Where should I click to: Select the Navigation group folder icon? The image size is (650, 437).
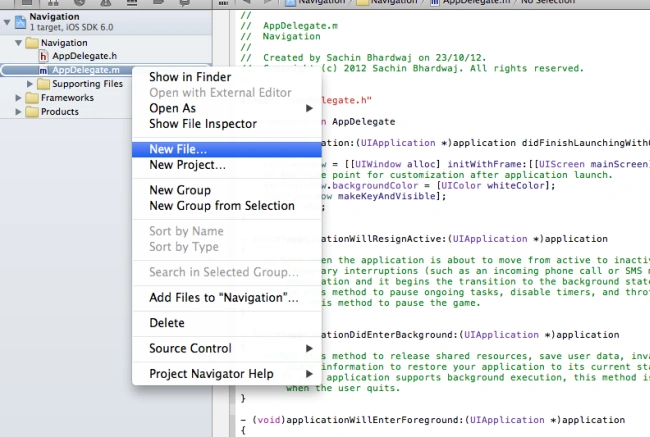click(32, 43)
